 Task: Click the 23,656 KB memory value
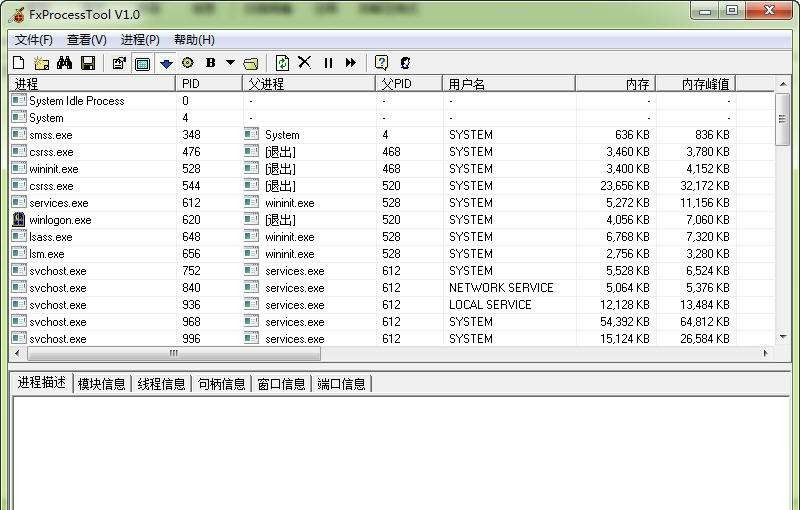tap(624, 186)
